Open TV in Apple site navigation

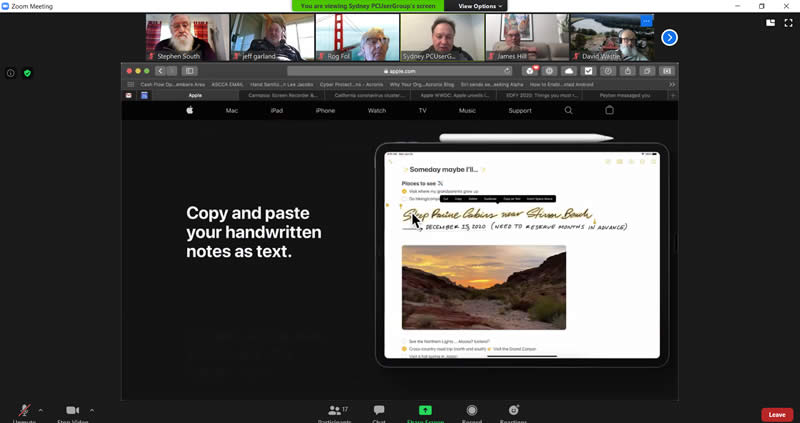(x=422, y=110)
